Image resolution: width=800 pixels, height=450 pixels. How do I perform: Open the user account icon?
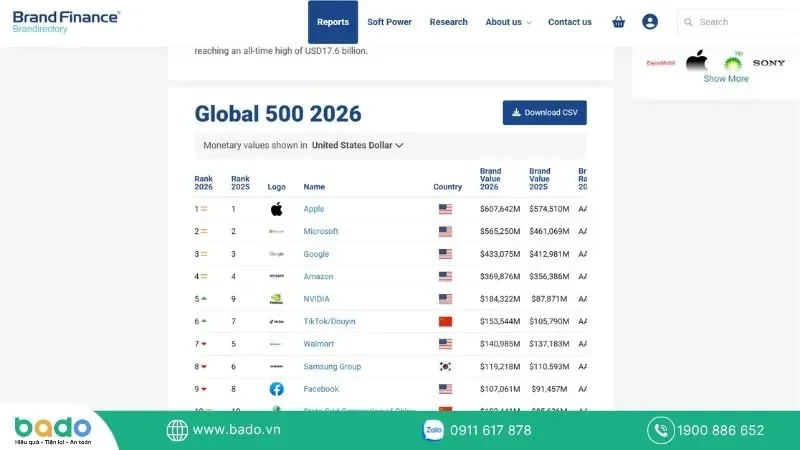coord(650,21)
